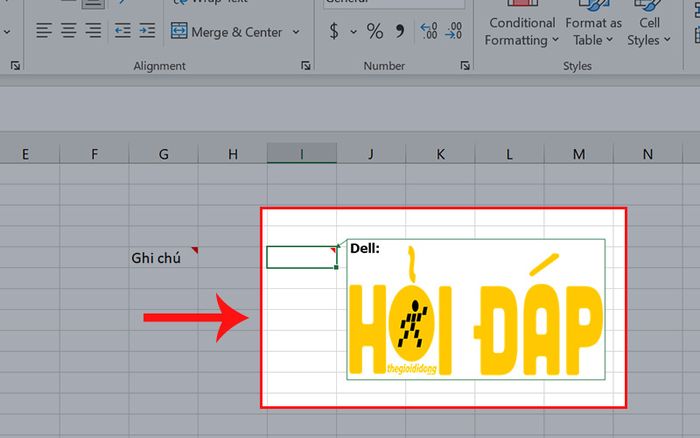Align text left in the Alignment group
This screenshot has height=438, width=700.
pos(44,31)
